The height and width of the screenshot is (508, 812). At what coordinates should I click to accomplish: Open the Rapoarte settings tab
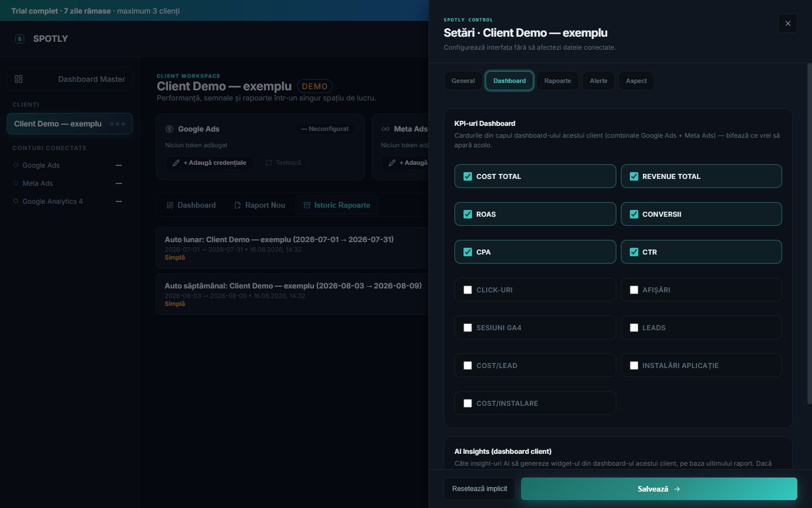(557, 81)
